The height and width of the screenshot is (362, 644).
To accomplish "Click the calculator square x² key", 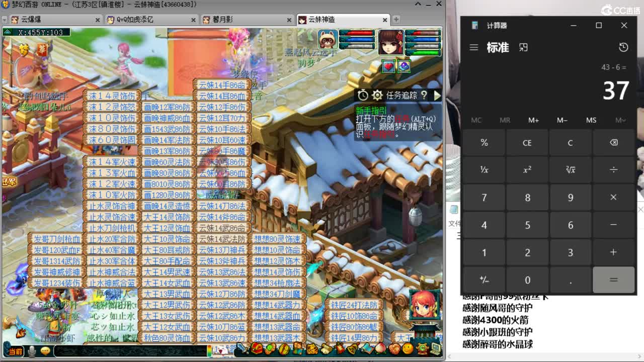I will tap(527, 170).
